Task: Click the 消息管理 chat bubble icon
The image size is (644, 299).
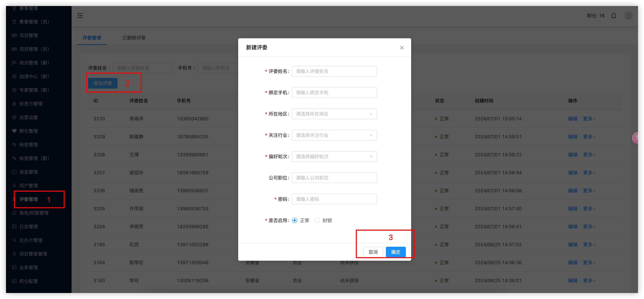Action: pos(14,172)
